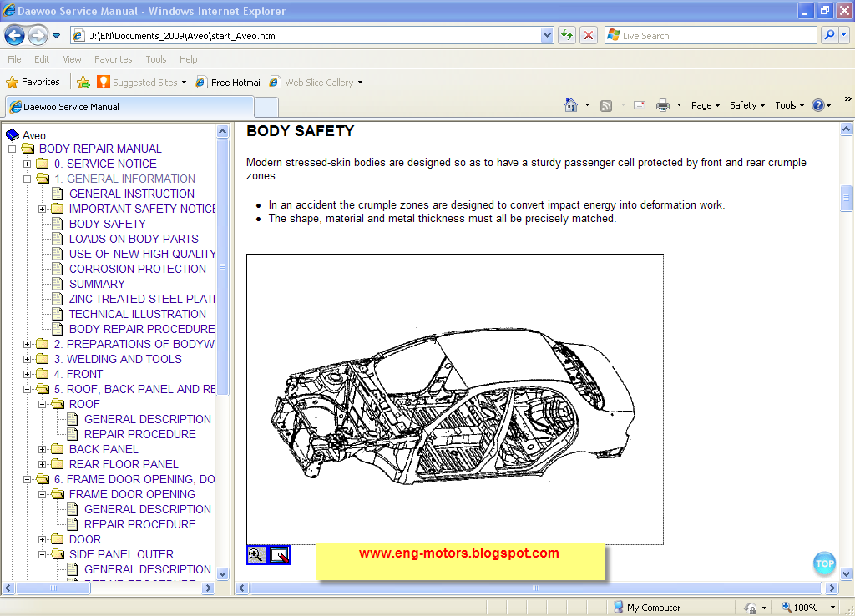Open Suggested Sites link

coord(141,83)
